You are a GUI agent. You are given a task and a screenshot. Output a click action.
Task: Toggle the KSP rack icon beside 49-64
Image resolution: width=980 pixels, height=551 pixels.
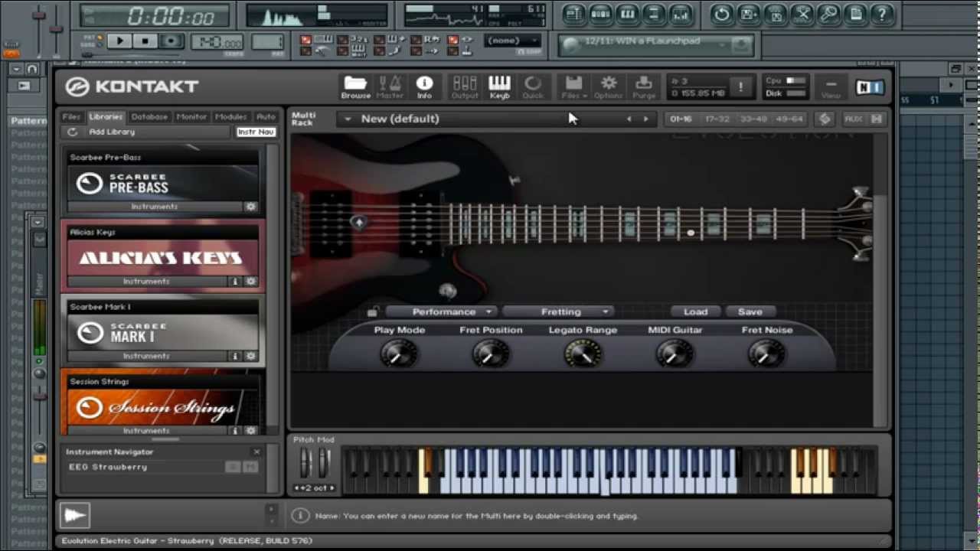pyautogui.click(x=825, y=119)
